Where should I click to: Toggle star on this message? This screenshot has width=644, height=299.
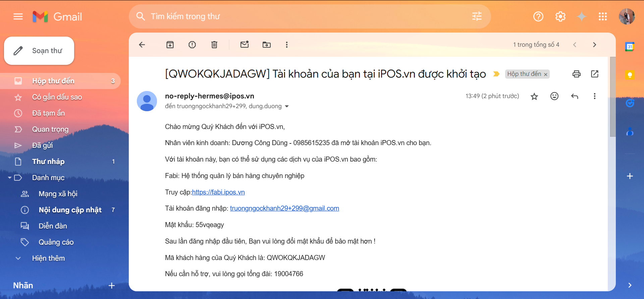pos(534,96)
